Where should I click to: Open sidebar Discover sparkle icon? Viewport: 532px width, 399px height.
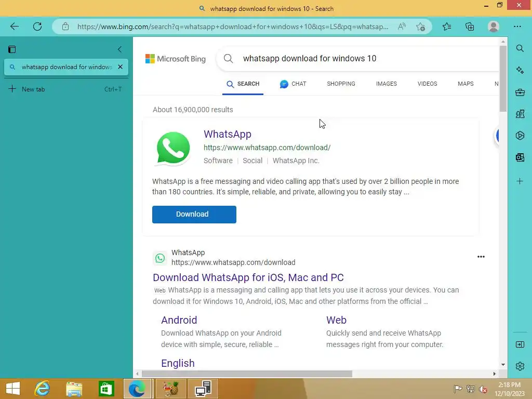[x=520, y=70]
